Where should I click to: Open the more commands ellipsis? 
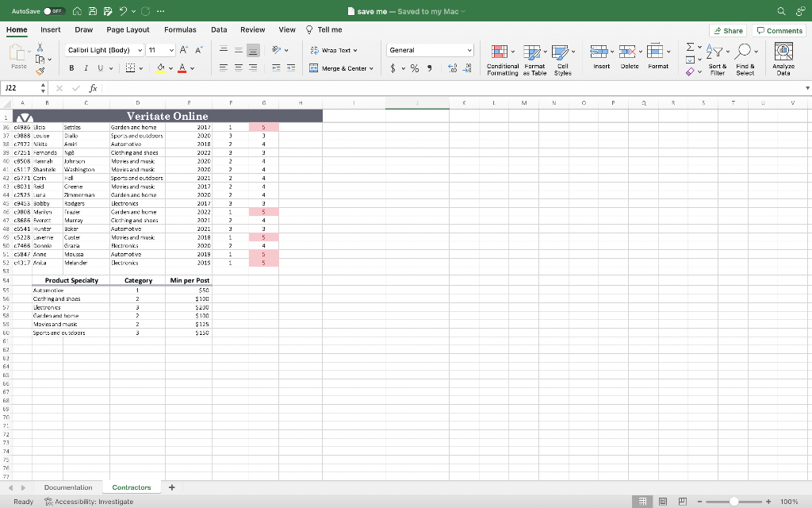160,11
